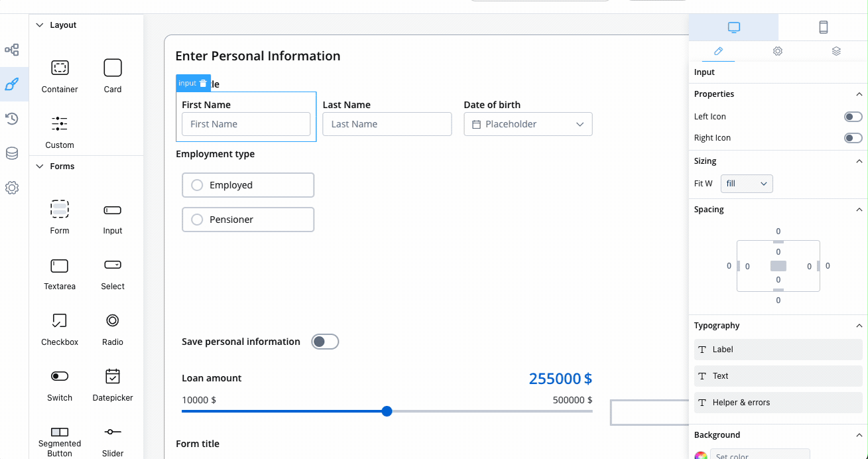868x459 pixels.
Task: Open the settings gear tab in right panel
Action: coord(778,51)
